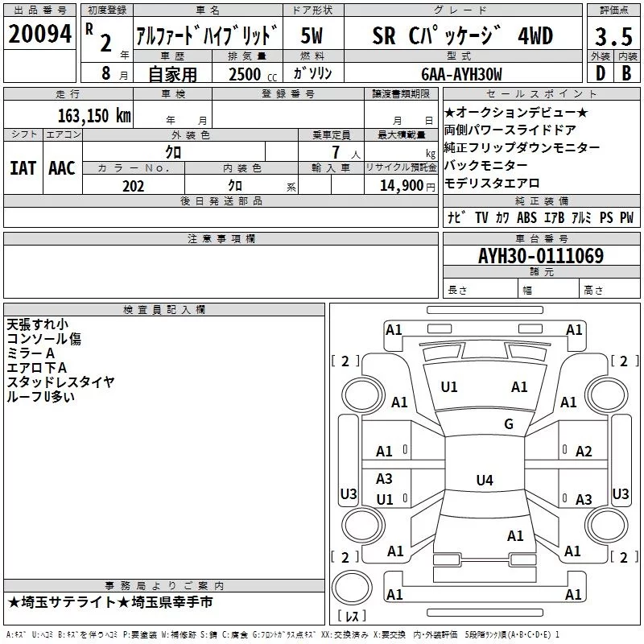
Task: Click the inspector note エアロ下A
Action: click(36, 368)
